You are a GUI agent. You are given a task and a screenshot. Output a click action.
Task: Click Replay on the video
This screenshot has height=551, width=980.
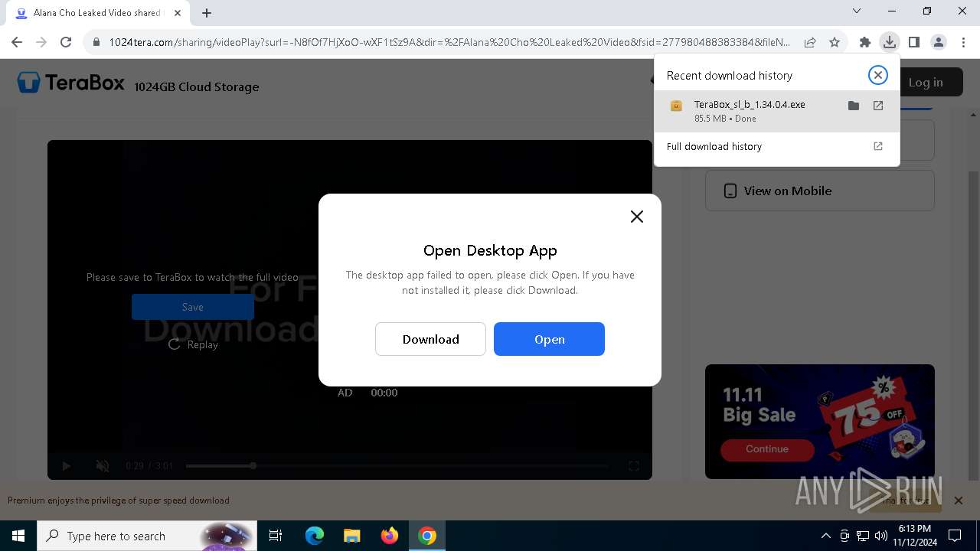(x=193, y=344)
